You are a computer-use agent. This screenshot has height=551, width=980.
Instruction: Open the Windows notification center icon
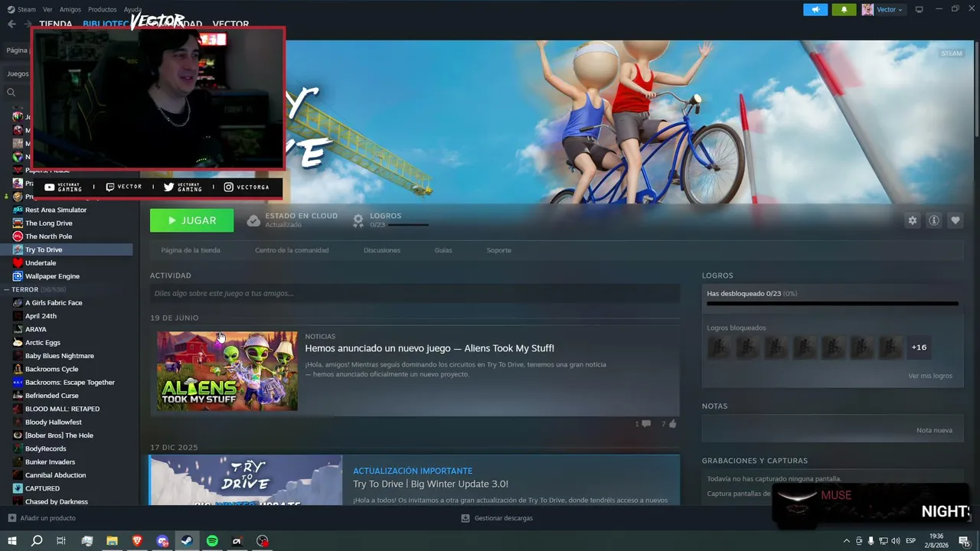[964, 541]
